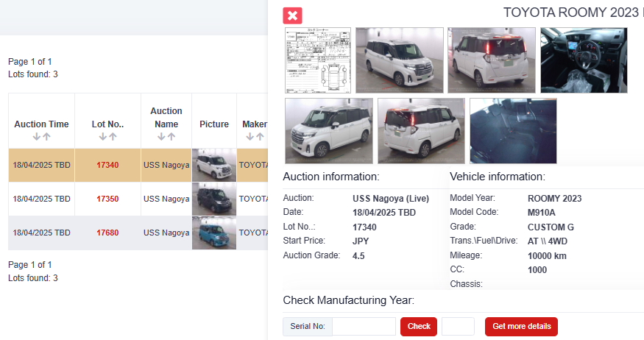Click TOYOTA maker cell in lot 17350 row
Screen dimensions: 644x340
tap(253, 199)
